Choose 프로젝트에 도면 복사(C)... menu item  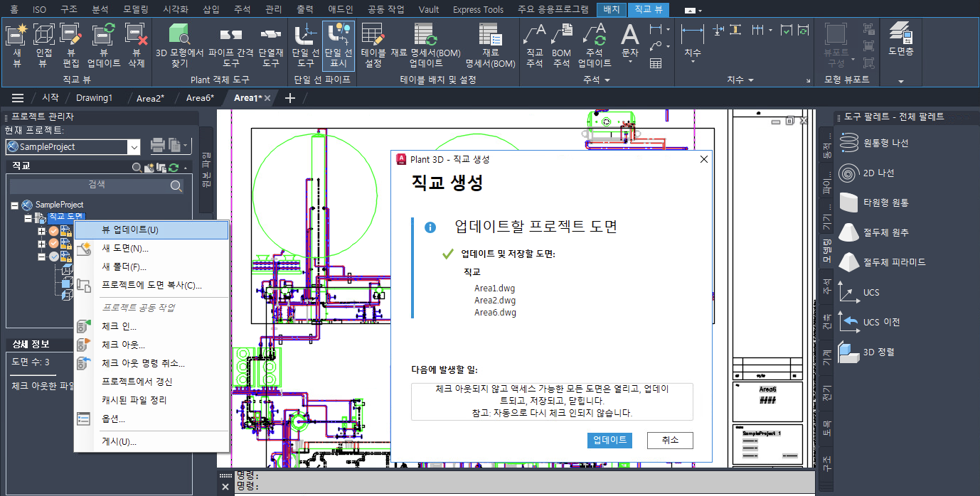(x=151, y=285)
